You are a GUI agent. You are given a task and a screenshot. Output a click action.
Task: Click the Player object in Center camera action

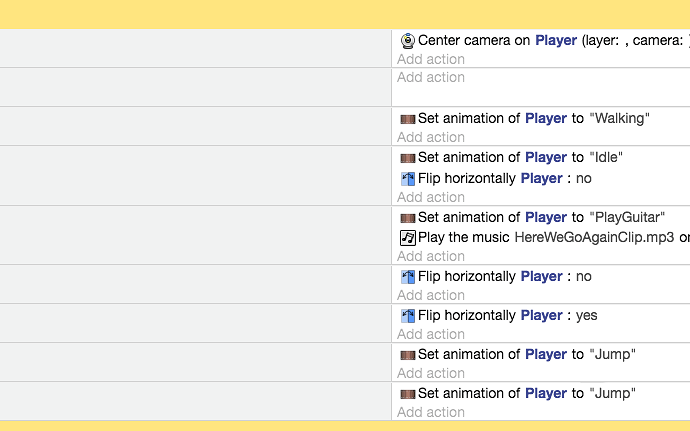coord(556,40)
